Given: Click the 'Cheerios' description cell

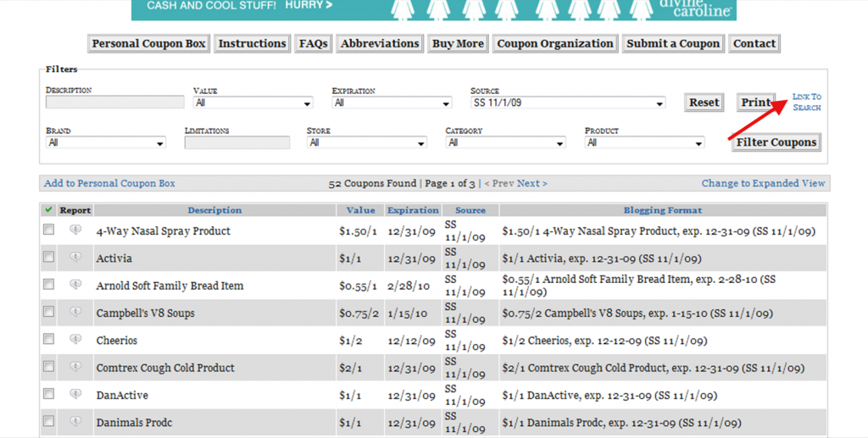Looking at the screenshot, I should (x=117, y=341).
